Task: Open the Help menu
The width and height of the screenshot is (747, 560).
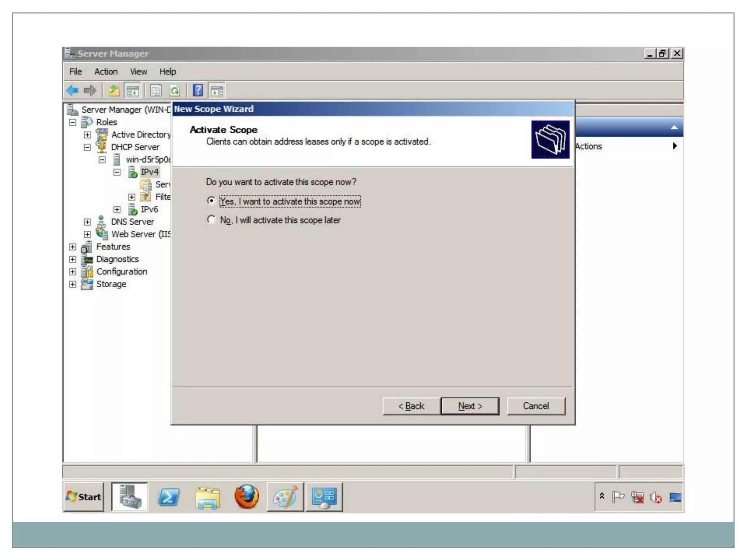Action: 168,71
